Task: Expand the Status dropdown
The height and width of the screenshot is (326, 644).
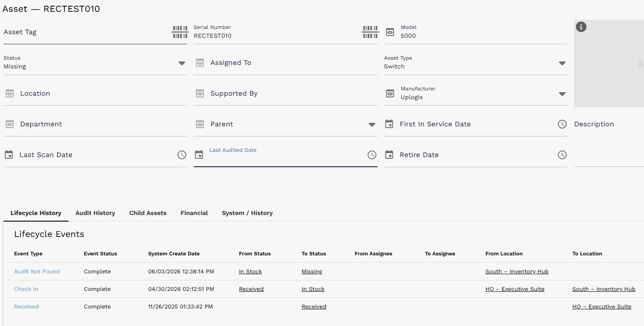Action: pyautogui.click(x=182, y=63)
